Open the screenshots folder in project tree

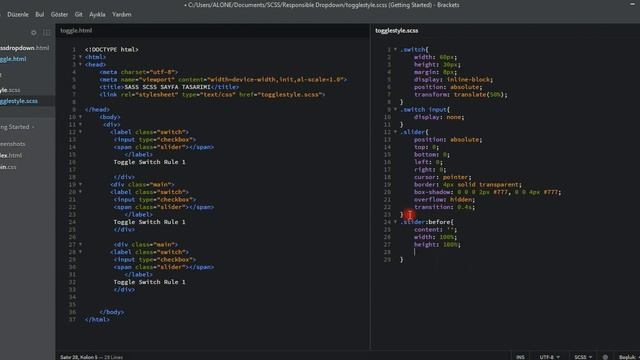point(13,144)
